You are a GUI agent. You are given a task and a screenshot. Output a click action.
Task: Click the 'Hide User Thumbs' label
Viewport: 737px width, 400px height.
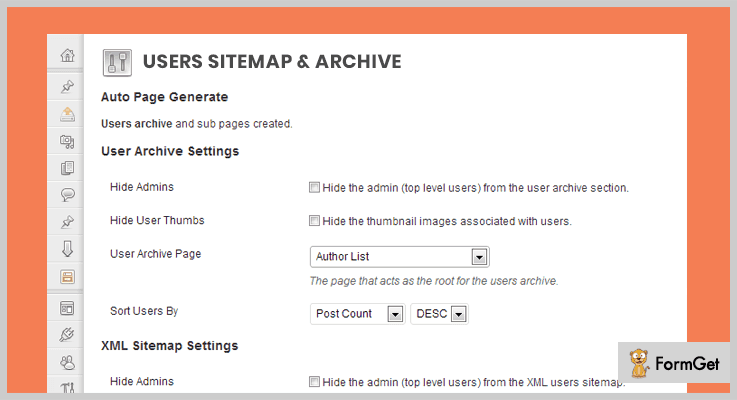click(157, 220)
